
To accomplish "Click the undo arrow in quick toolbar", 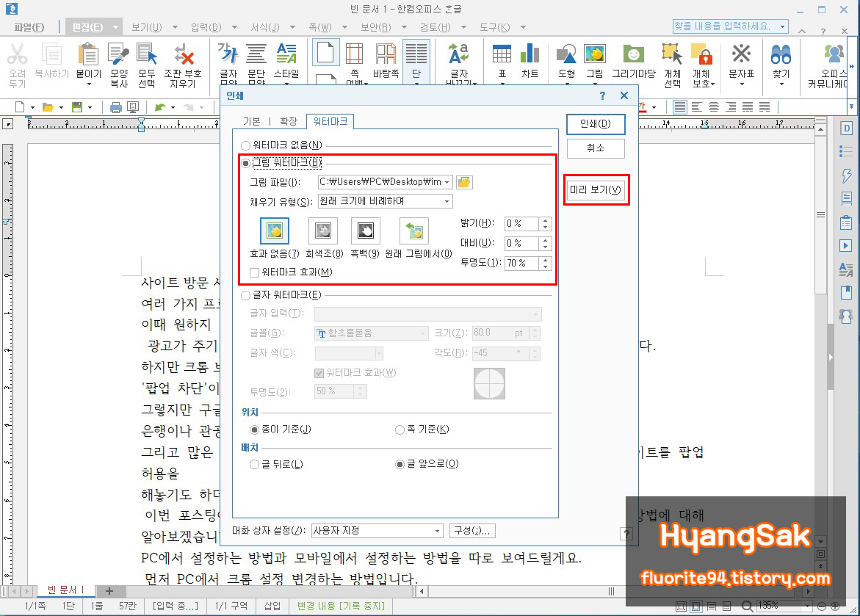I will tap(160, 107).
